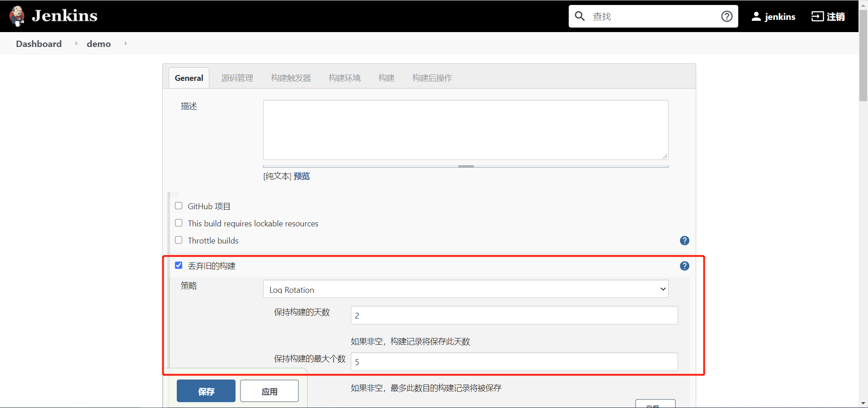Viewport: 868px width, 408px height.
Task: Click the logout icon beside 注销
Action: coord(817,16)
